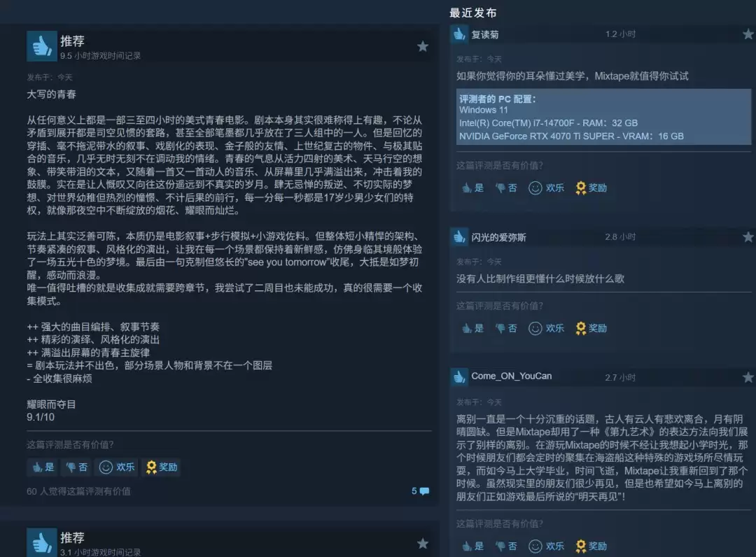Mark the 大写的青春 review as 欢乐

pyautogui.click(x=116, y=467)
